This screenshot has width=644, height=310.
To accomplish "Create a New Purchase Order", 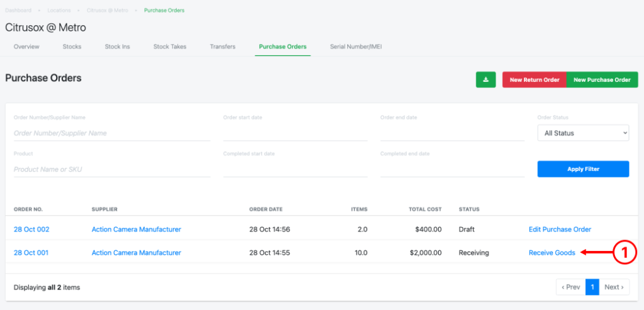I will pyautogui.click(x=601, y=80).
